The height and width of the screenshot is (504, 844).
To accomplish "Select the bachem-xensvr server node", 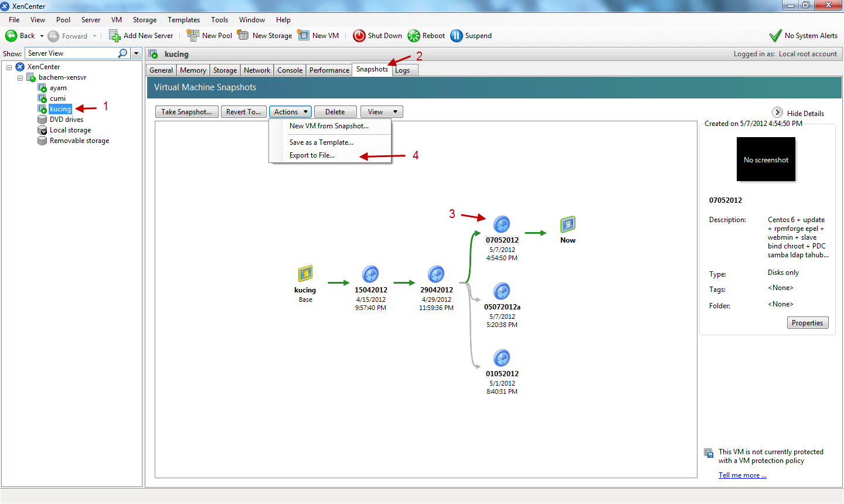I will (x=62, y=77).
